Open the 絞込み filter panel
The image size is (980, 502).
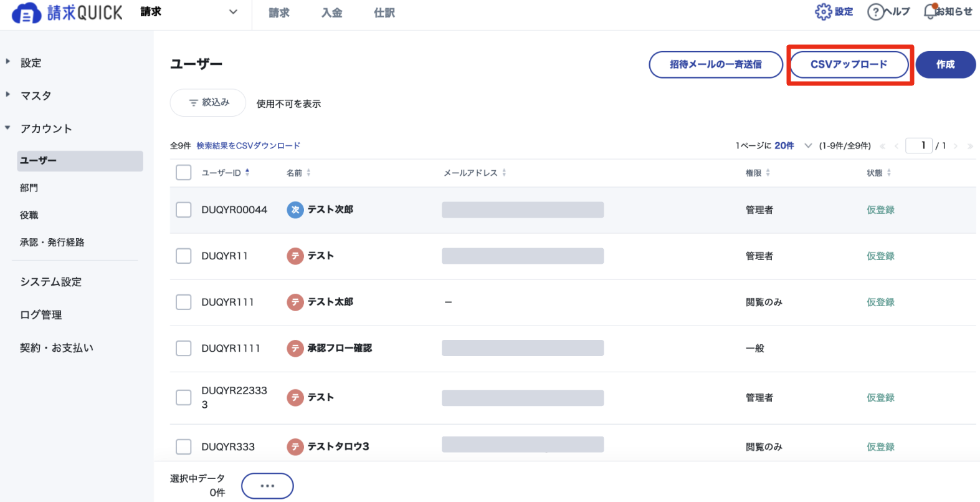[208, 103]
